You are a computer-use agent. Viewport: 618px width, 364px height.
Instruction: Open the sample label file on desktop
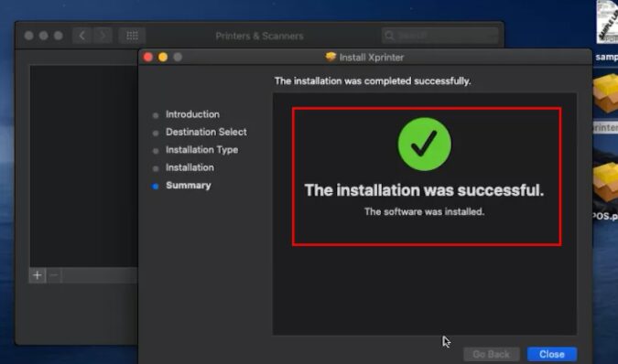click(607, 23)
